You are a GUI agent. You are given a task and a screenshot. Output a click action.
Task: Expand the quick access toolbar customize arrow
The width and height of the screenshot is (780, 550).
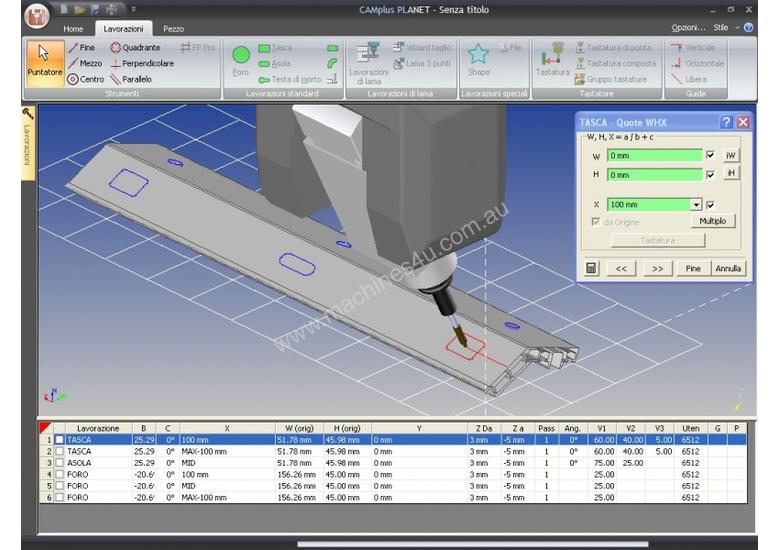click(133, 9)
